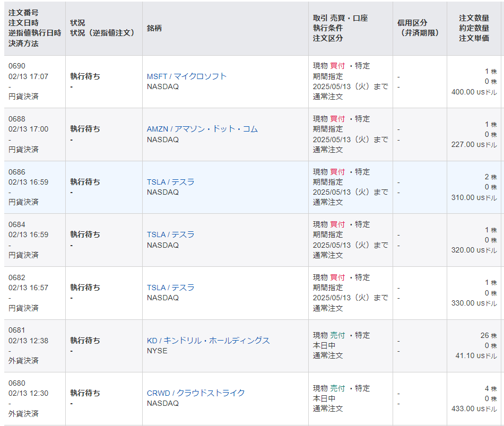Click 執行待ち status in KD row
Screen dimensions: 504x426
point(85,341)
